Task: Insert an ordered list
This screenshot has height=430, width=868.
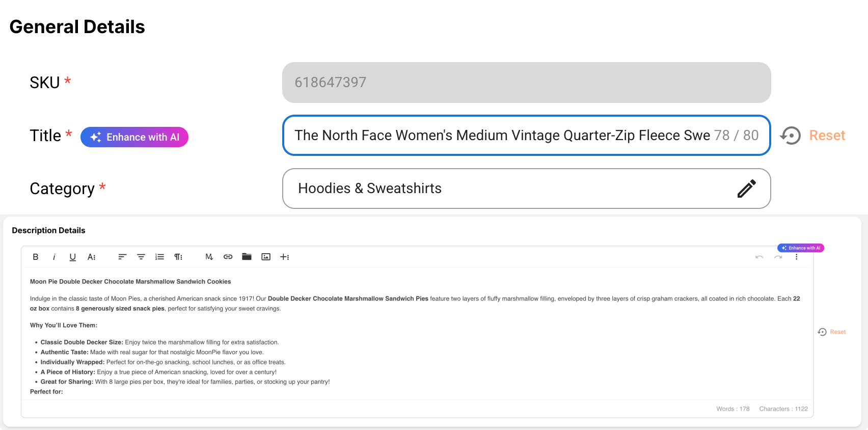Action: tap(160, 257)
